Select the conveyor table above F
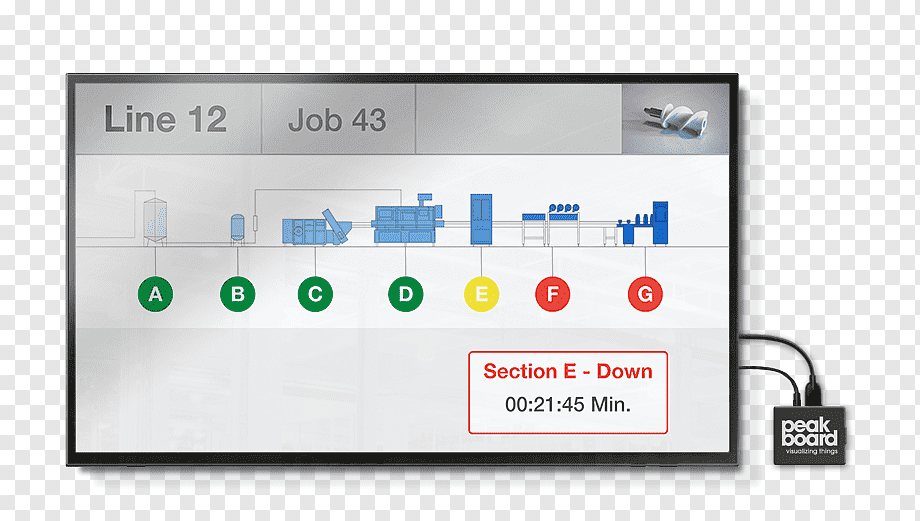The width and height of the screenshot is (920, 521). click(x=551, y=224)
